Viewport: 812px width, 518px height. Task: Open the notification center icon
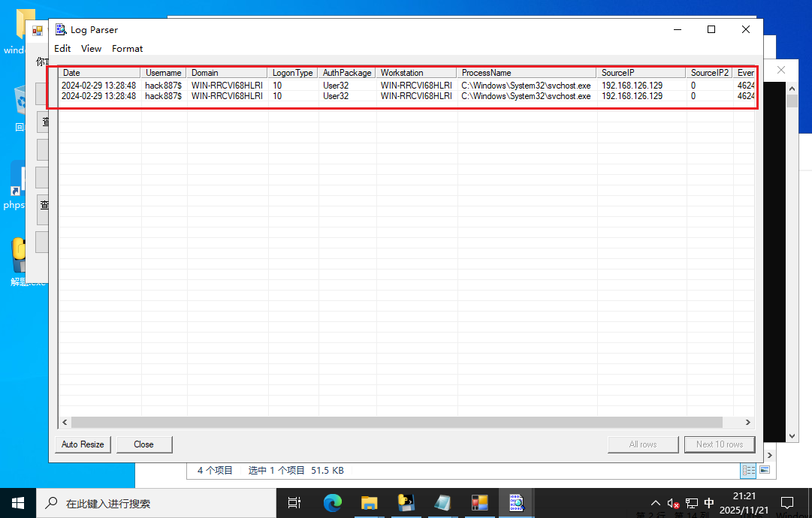tap(787, 503)
